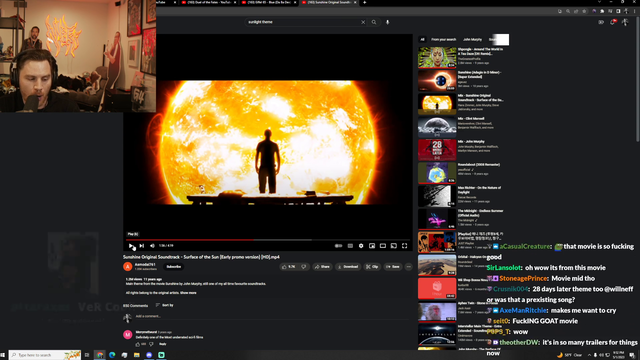Save the video to a playlist

393,267
